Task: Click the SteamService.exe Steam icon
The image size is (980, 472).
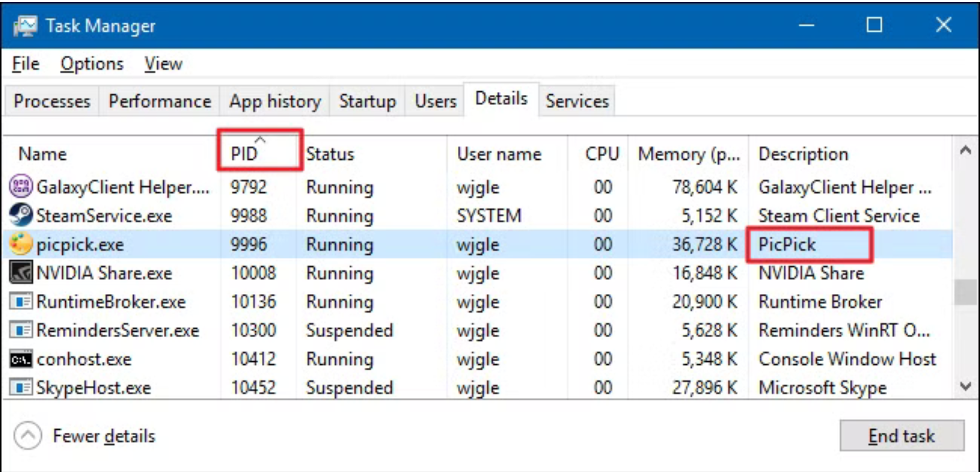Action: [x=21, y=215]
